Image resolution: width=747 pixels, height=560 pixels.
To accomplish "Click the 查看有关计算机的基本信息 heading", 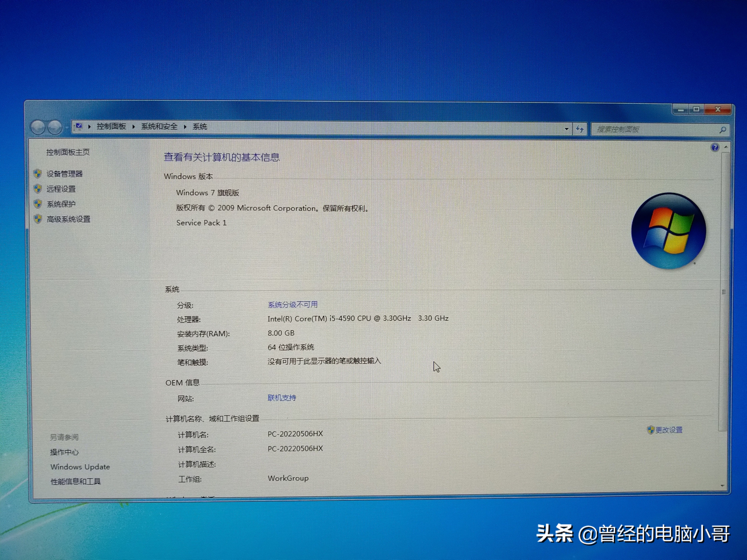I will (x=222, y=157).
